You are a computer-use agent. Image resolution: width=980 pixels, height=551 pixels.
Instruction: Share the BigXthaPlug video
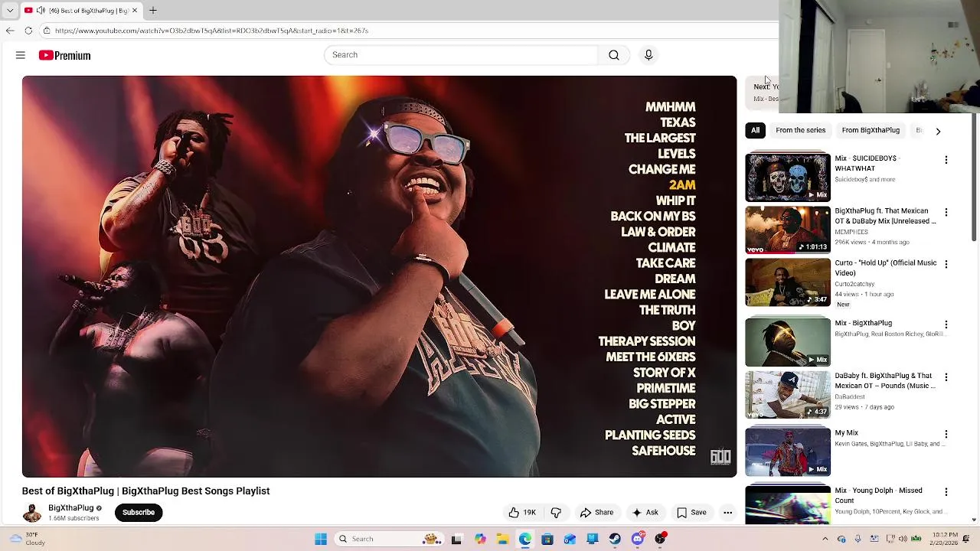pyautogui.click(x=596, y=513)
